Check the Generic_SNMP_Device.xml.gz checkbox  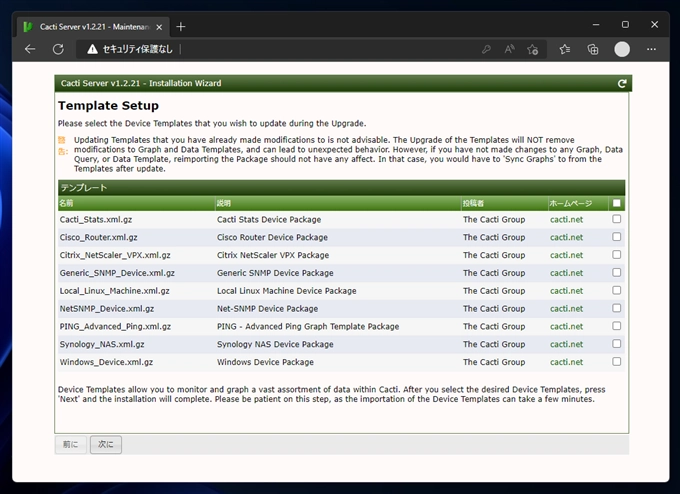(x=616, y=272)
